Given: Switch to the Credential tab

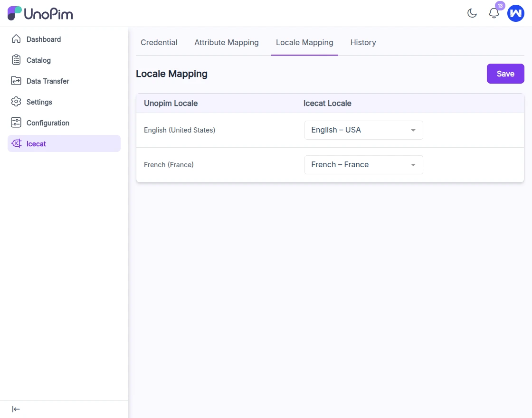Looking at the screenshot, I should pyautogui.click(x=159, y=42).
